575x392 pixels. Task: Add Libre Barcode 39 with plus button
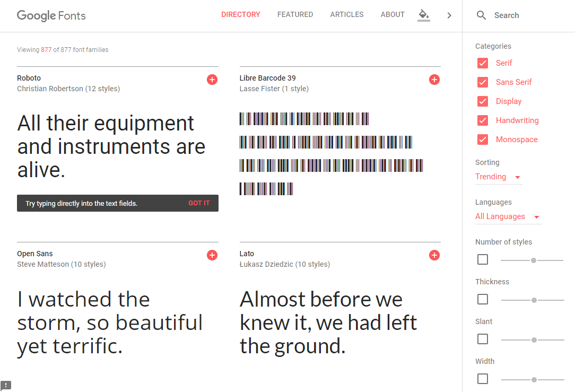click(434, 80)
